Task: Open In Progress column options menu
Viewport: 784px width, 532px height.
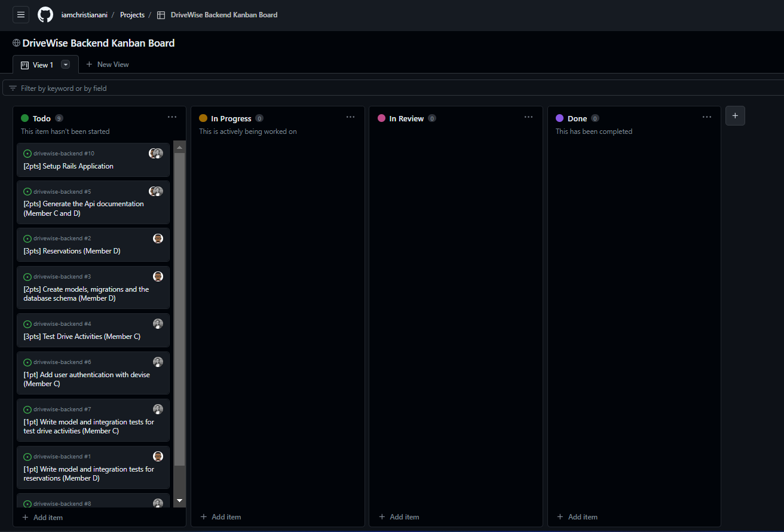Action: click(x=350, y=117)
